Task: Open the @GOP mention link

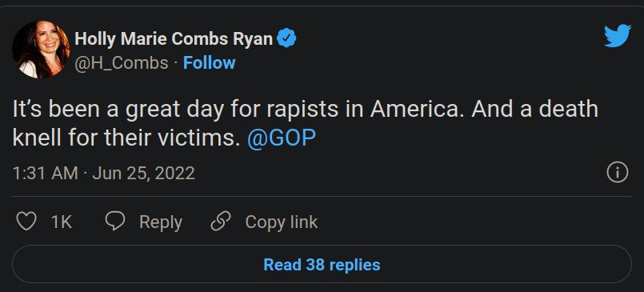Action: click(282, 138)
